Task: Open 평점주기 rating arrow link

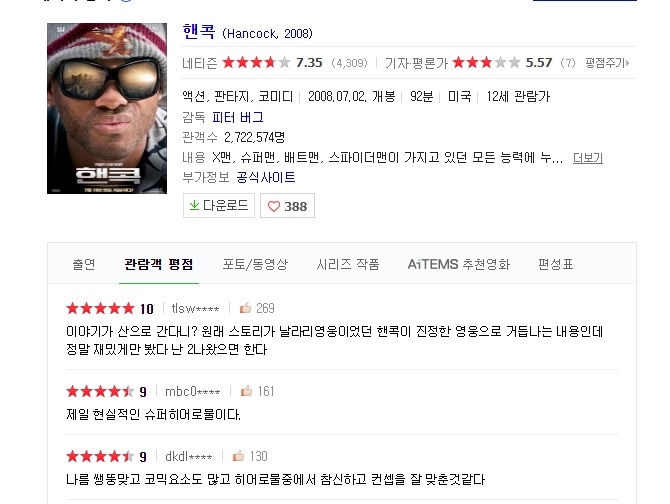Action: pyautogui.click(x=607, y=63)
